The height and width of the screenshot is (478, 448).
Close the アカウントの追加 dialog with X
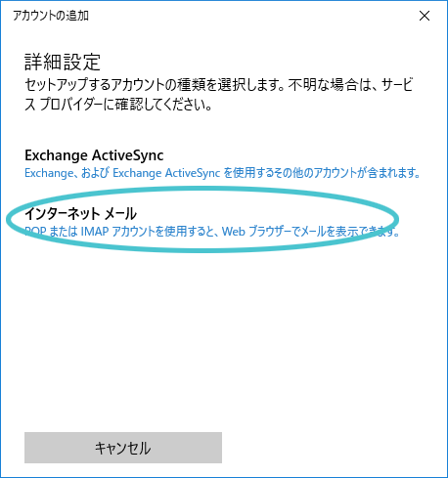click(425, 16)
